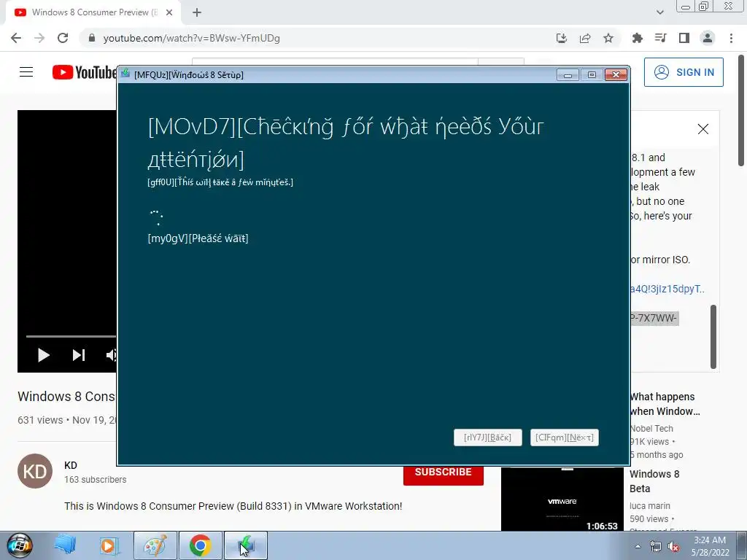Go back in Chrome browser history
747x560 pixels.
16,38
